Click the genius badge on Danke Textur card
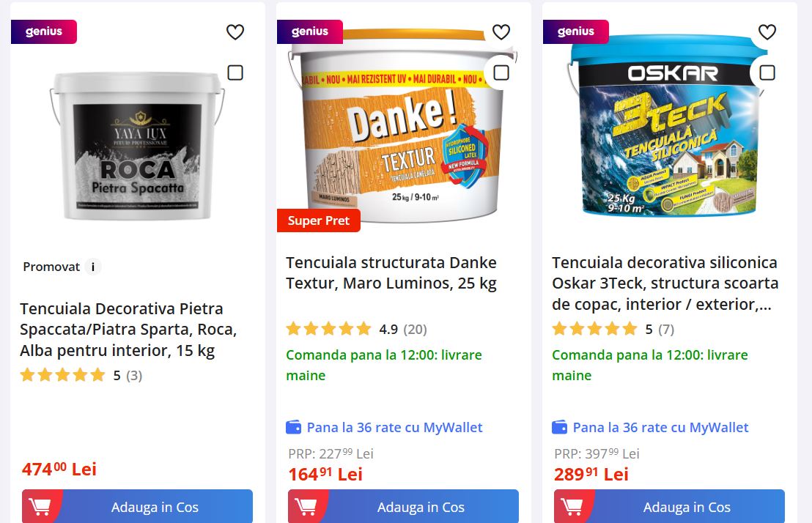 (310, 31)
